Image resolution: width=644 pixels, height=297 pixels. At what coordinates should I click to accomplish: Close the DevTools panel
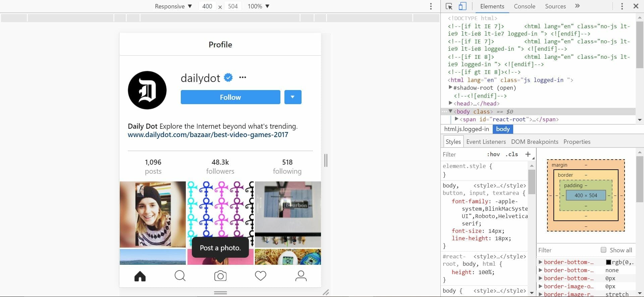636,6
